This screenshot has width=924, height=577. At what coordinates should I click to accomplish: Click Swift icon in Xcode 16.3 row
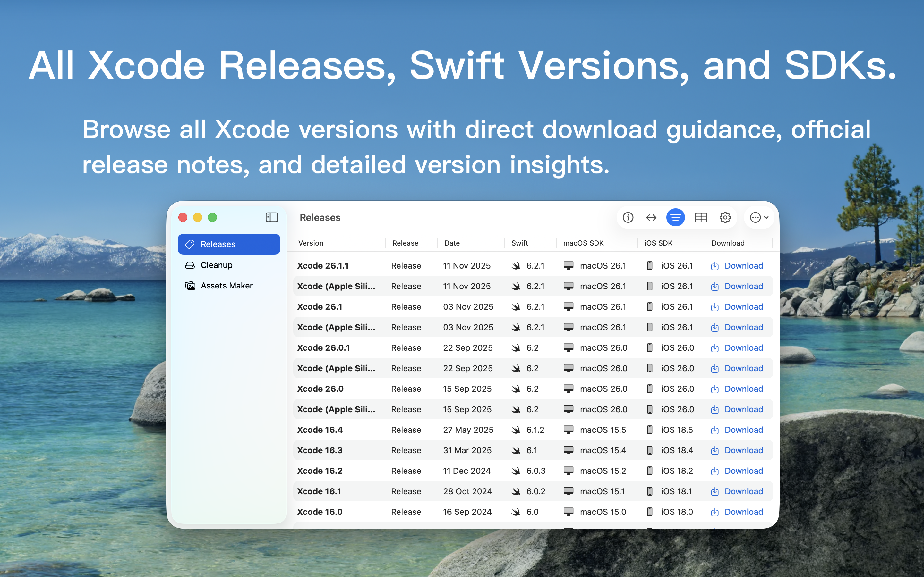pyautogui.click(x=516, y=450)
